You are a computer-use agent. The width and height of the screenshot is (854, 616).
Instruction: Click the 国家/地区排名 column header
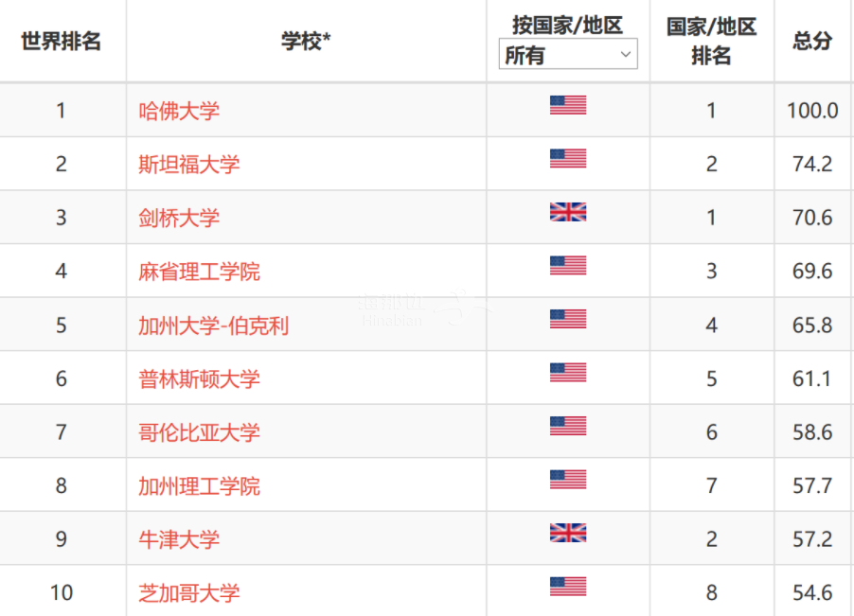click(x=711, y=42)
